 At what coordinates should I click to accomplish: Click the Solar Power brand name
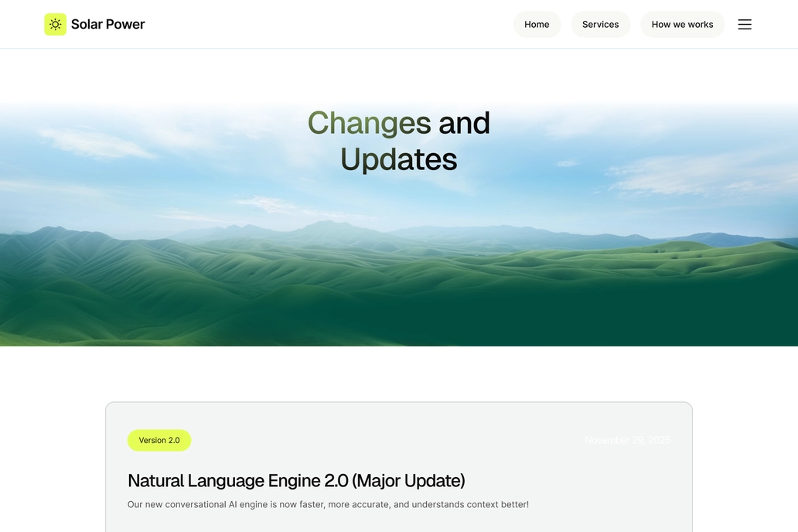[x=108, y=25]
